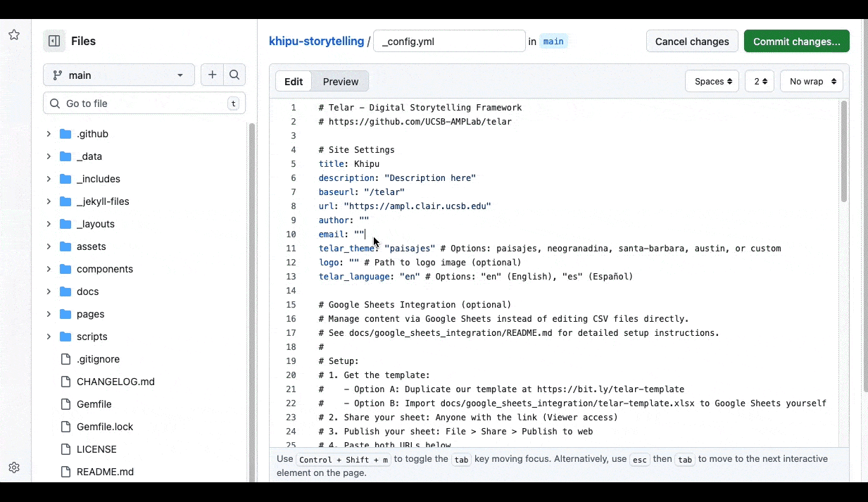
Task: Open the settings gear at bottom left
Action: point(14,467)
